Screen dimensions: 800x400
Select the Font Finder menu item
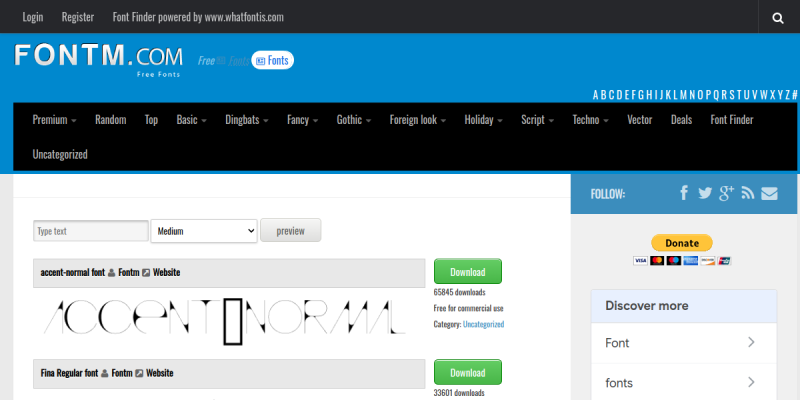coord(732,120)
